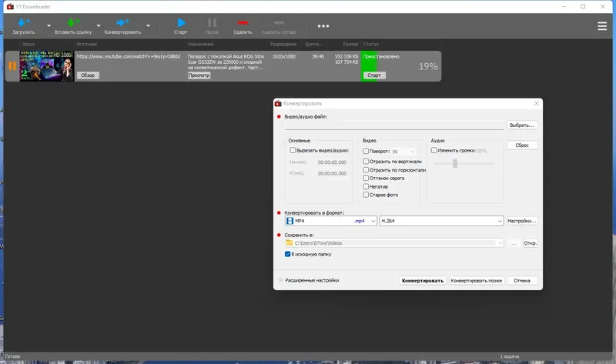Enable the Поворот checkbox
Screen dimensions: 616x364
click(366, 151)
